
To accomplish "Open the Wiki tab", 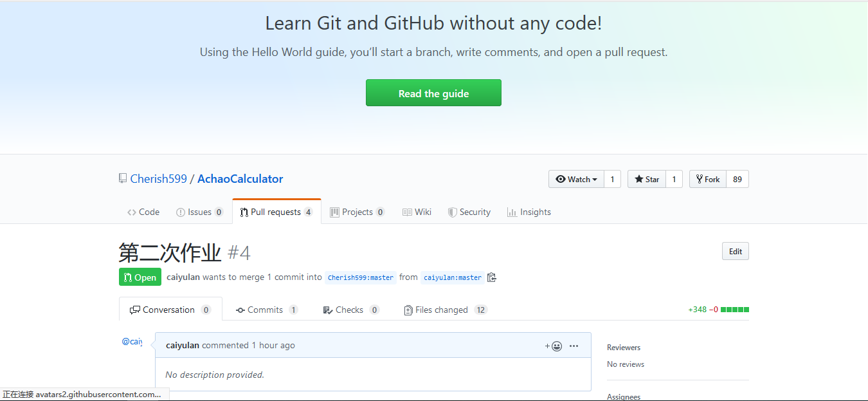I will coord(417,212).
